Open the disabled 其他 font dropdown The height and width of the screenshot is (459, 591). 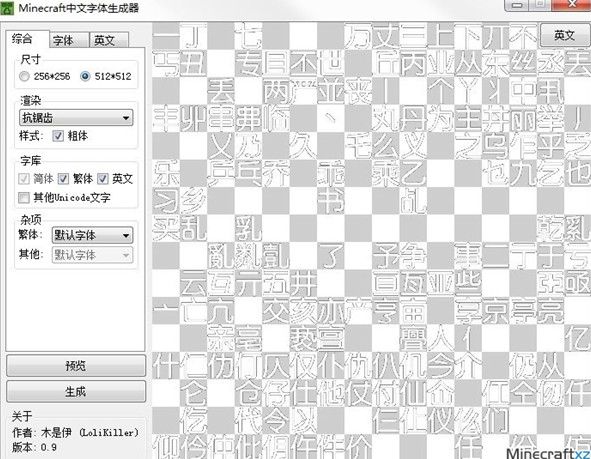[x=92, y=255]
